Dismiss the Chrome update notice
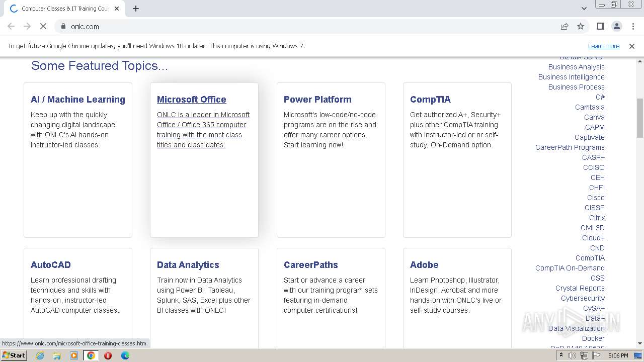 [632, 46]
